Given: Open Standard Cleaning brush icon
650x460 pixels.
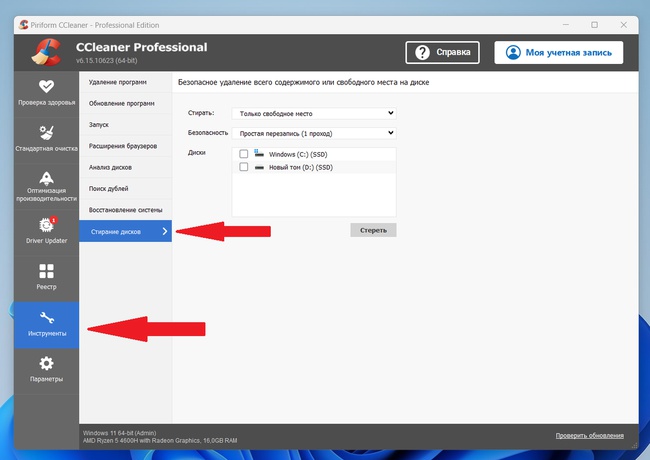Looking at the screenshot, I should pos(46,133).
